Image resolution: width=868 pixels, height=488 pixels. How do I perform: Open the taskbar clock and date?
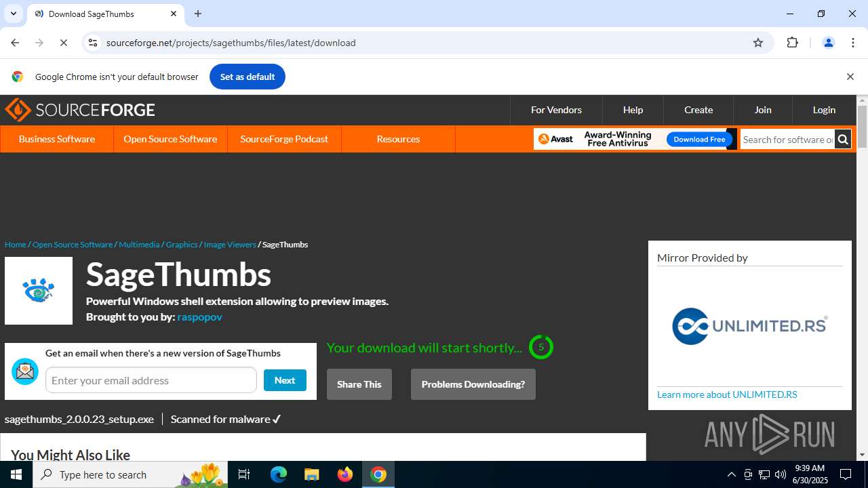[x=810, y=474]
